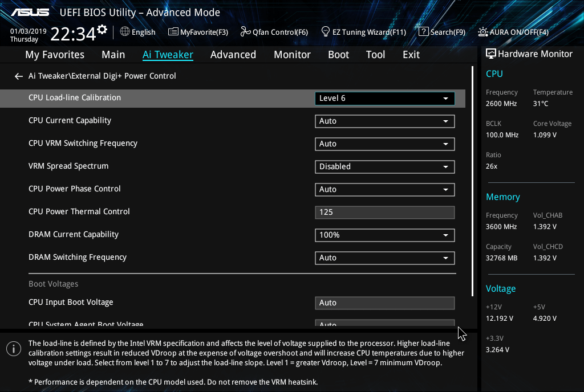Viewport: 584px width, 392px height.
Task: Click the 4.920 V +5V reading
Action: click(545, 318)
